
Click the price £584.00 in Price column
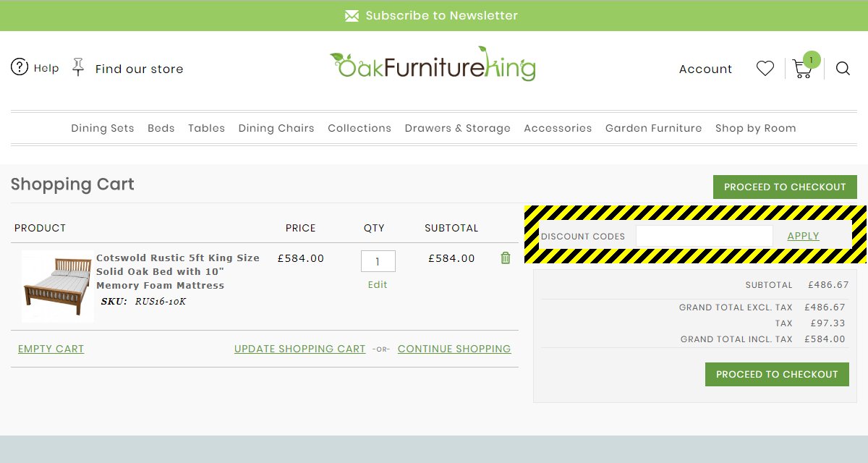301,258
